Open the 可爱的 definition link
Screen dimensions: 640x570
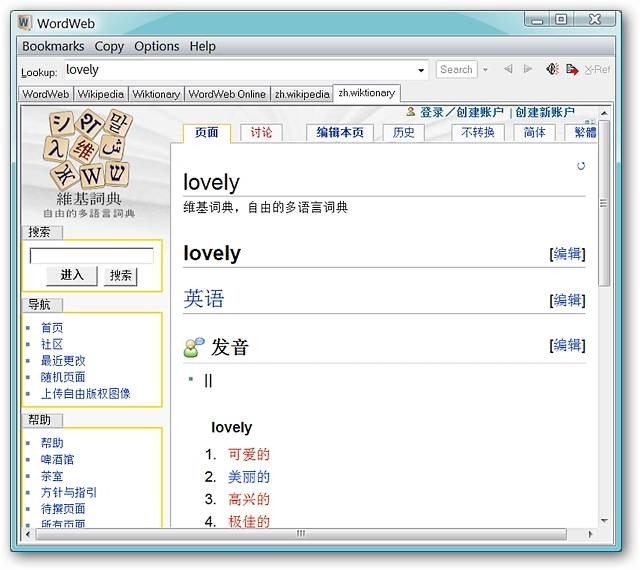point(249,454)
